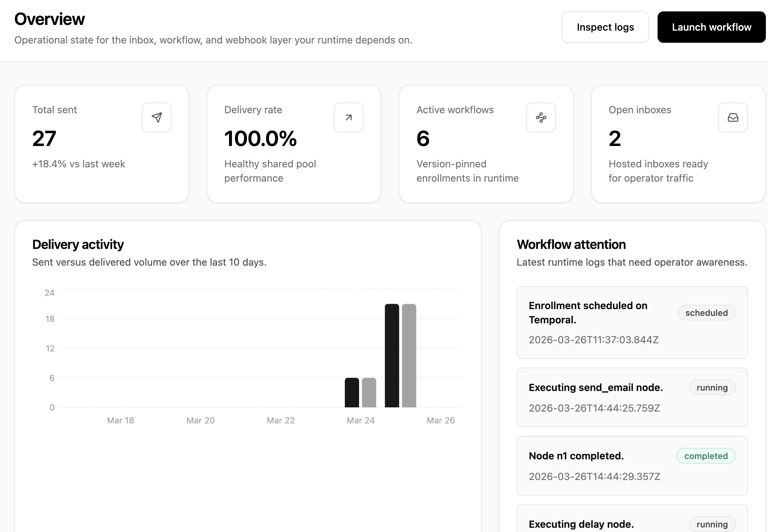Image resolution: width=768 pixels, height=532 pixels.
Task: Click the short gray bar at Mar 24
Action: click(x=369, y=392)
